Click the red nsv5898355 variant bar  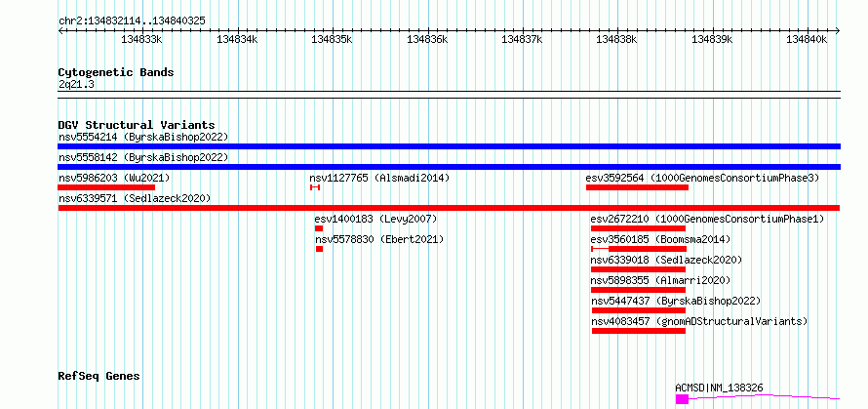[x=638, y=290]
